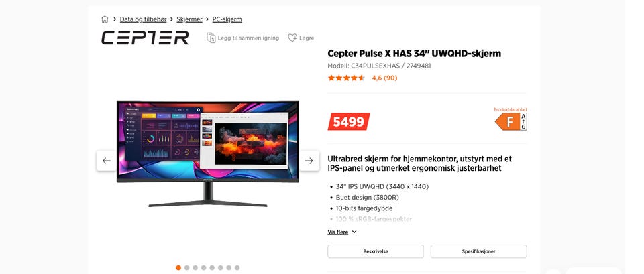Open the Beskrivelse section button
The width and height of the screenshot is (644, 274).
(376, 251)
